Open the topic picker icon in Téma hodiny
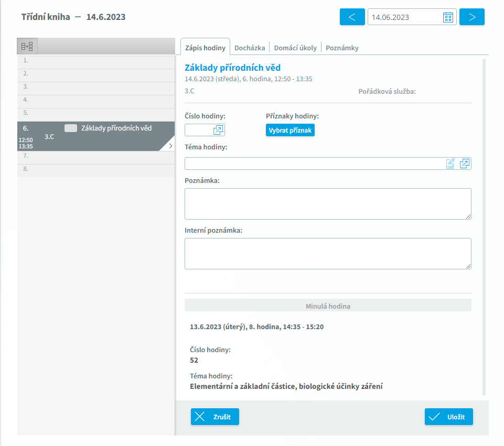This screenshot has width=504, height=446. [465, 164]
